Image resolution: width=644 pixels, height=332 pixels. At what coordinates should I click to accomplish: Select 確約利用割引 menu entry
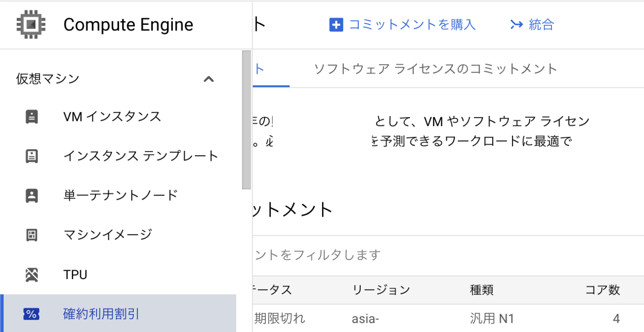pos(118,313)
